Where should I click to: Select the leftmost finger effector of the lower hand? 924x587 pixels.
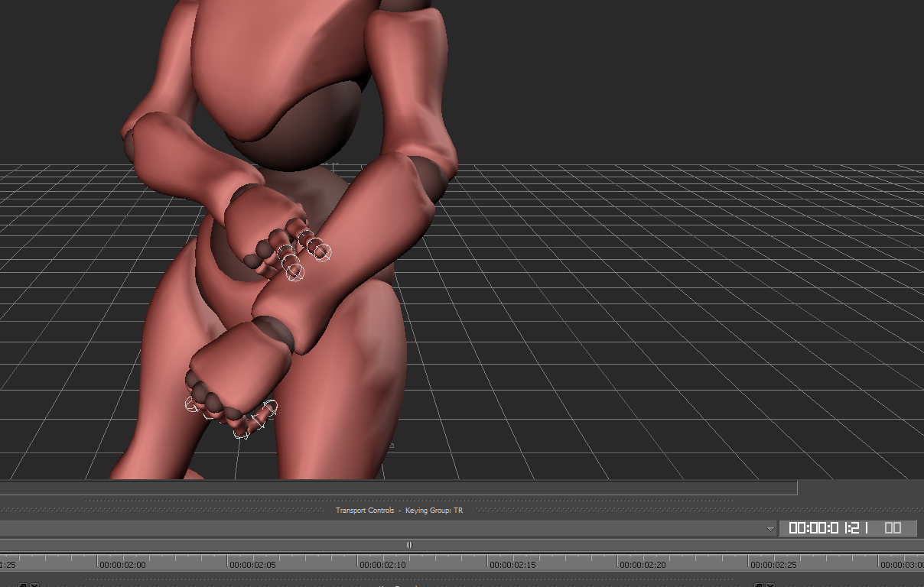191,404
